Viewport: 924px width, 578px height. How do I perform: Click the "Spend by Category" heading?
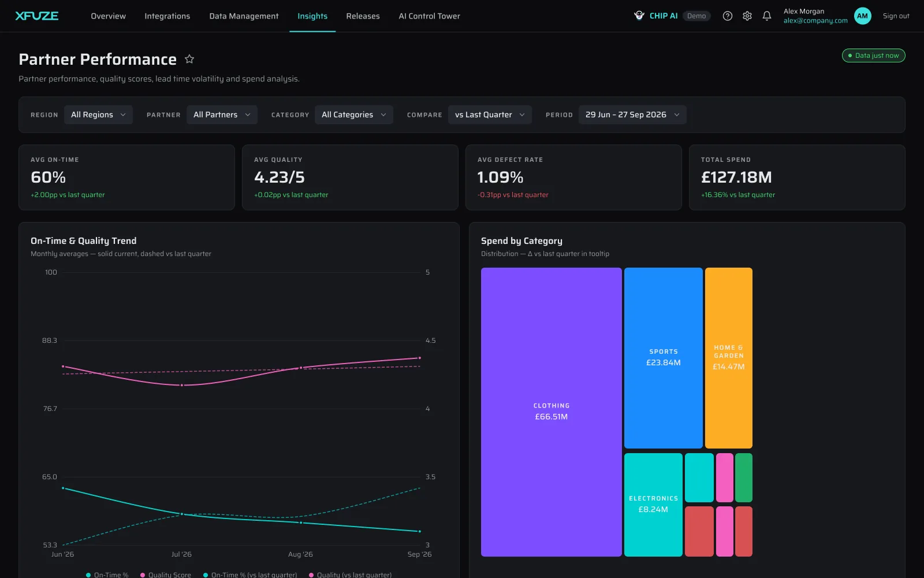point(521,241)
